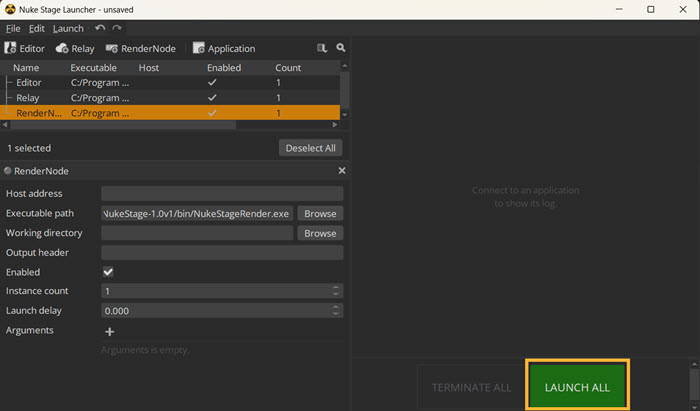Click the undo arrow icon
Image resolution: width=700 pixels, height=411 pixels.
point(99,29)
